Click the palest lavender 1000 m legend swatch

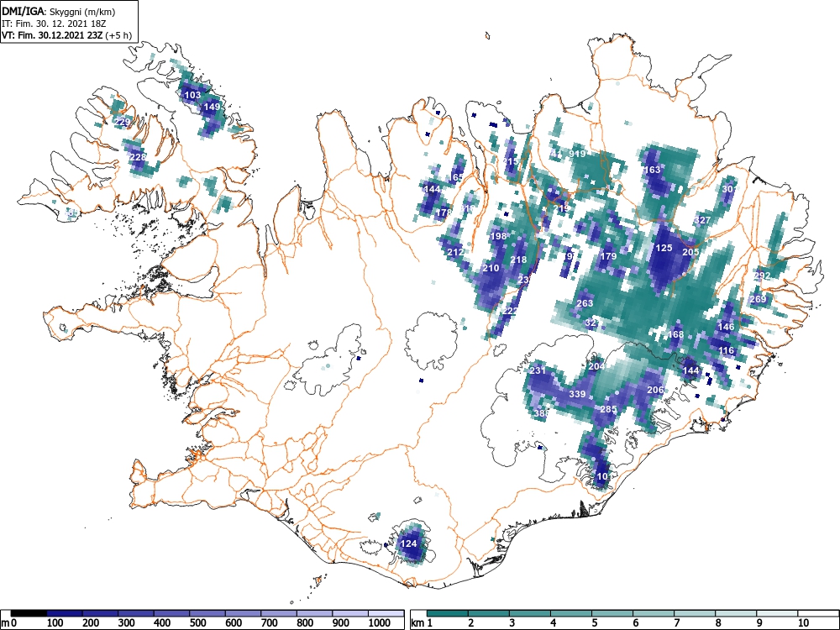pyautogui.click(x=386, y=613)
